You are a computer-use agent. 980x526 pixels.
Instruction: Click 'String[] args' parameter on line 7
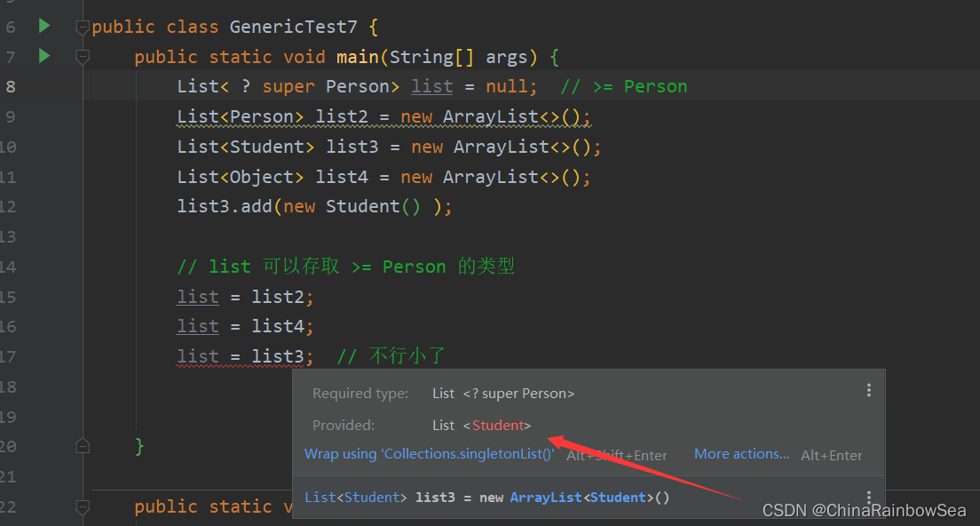(x=458, y=57)
